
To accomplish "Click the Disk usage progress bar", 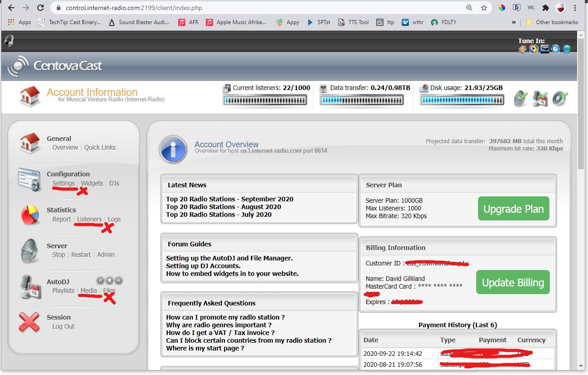I will pyautogui.click(x=462, y=100).
